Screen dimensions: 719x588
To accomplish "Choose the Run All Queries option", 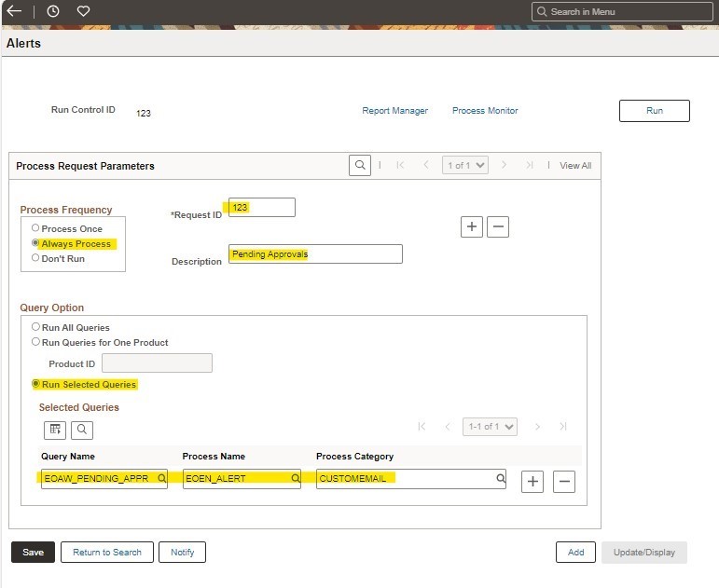I will [35, 328].
